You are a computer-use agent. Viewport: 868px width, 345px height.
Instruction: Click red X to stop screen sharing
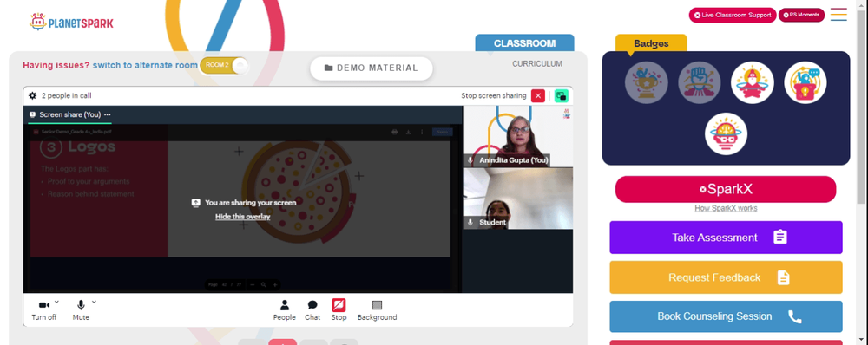pos(538,95)
